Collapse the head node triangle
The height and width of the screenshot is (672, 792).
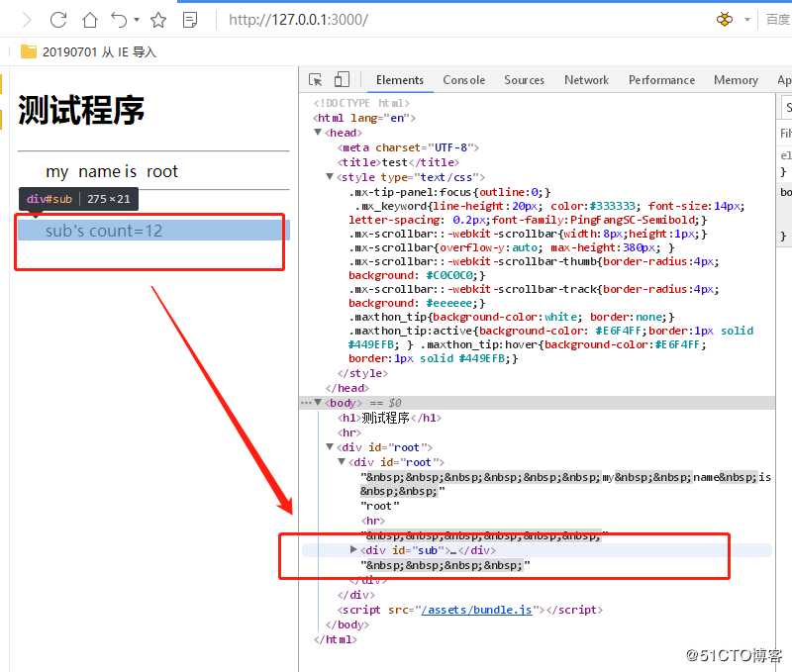coord(318,133)
